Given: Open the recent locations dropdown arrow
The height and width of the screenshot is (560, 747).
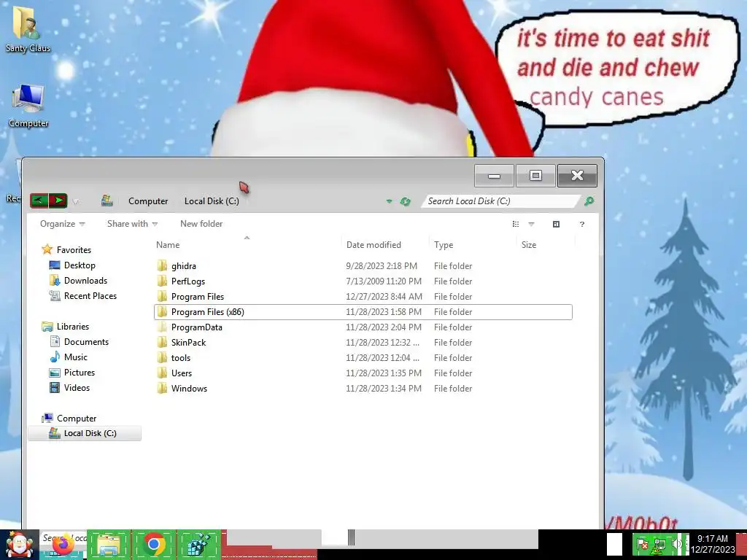Looking at the screenshot, I should (75, 201).
